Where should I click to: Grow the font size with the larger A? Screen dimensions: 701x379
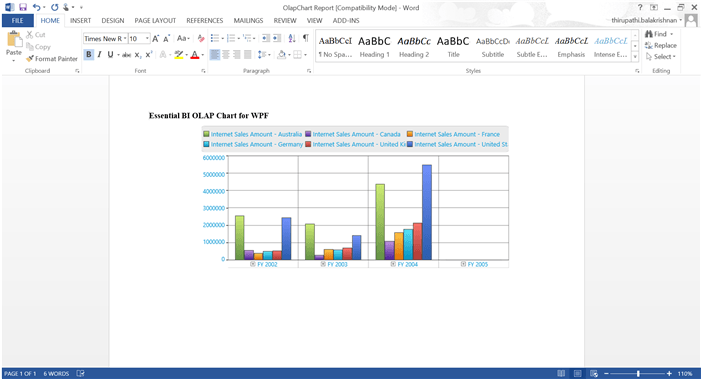[x=155, y=39]
